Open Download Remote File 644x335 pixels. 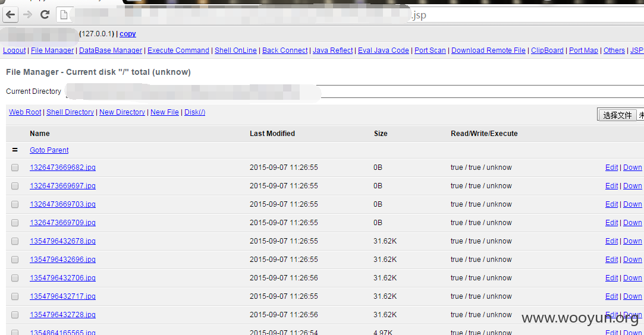pos(488,50)
